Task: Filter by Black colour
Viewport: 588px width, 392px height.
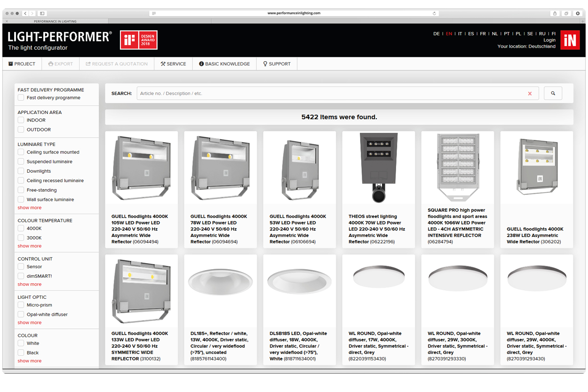Action: tap(21, 353)
